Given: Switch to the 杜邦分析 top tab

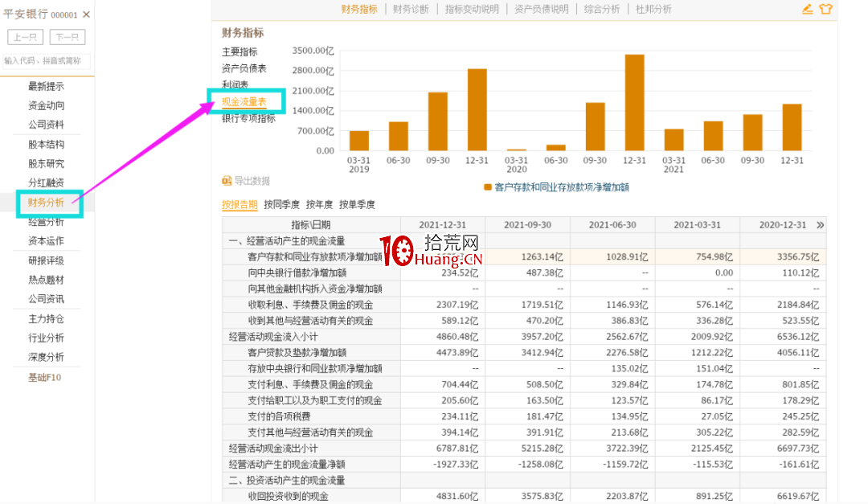Looking at the screenshot, I should click(x=653, y=10).
